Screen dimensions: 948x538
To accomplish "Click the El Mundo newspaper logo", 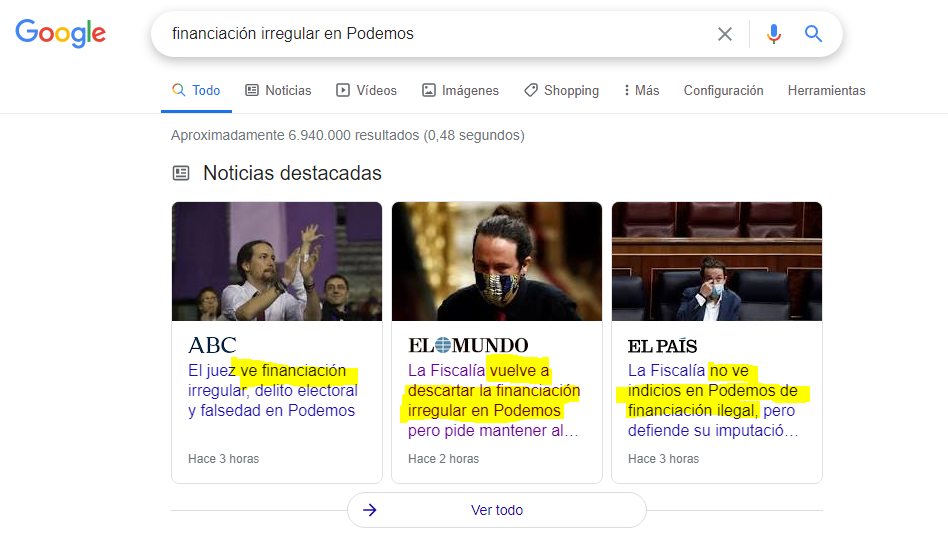I will [468, 346].
